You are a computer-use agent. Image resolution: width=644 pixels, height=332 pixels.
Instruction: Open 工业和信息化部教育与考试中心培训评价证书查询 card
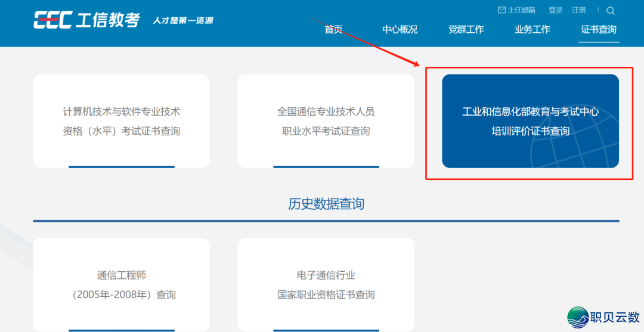point(531,121)
